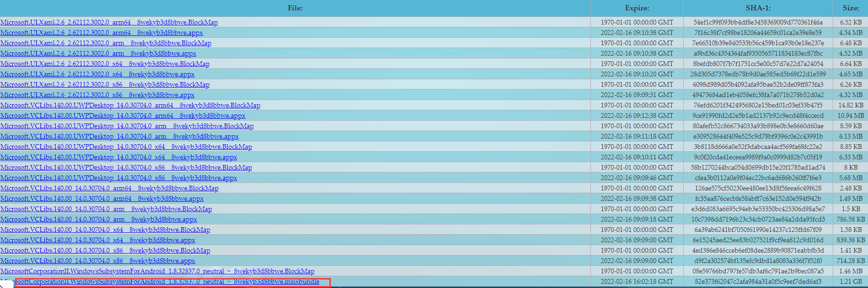Click the "File:" column header

295,8
